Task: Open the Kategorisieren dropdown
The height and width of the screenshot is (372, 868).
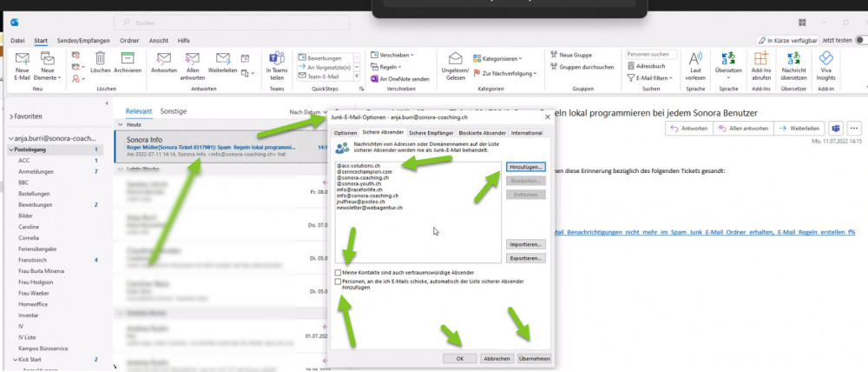Action: (497, 58)
